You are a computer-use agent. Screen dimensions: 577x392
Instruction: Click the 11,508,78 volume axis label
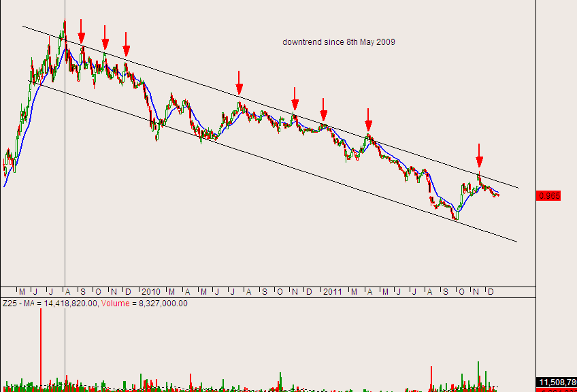557,382
